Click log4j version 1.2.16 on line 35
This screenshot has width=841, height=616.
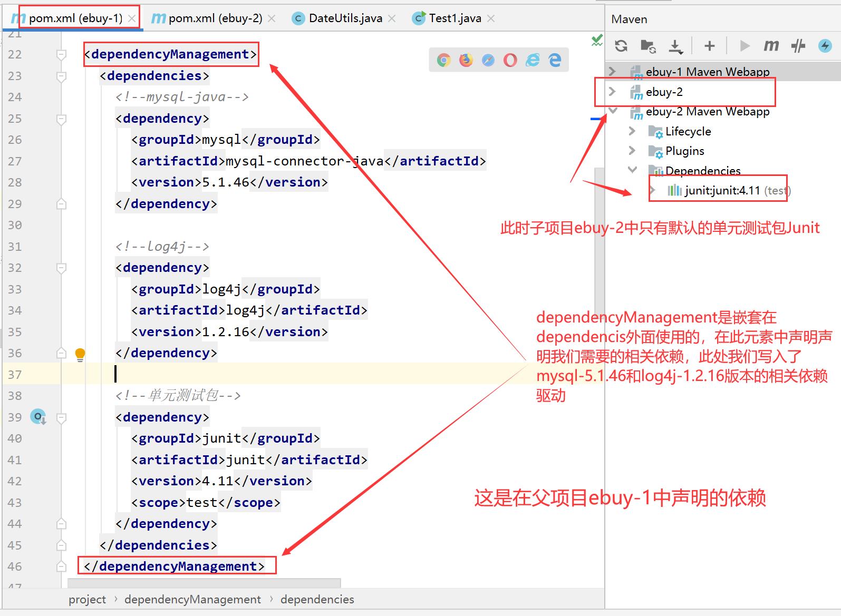[226, 332]
